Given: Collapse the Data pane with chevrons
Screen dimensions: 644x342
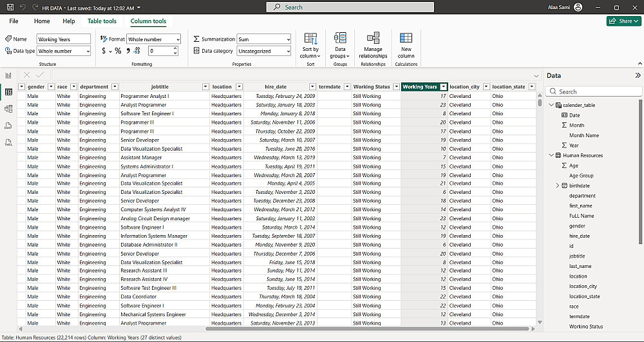Looking at the screenshot, I should pyautogui.click(x=637, y=75).
